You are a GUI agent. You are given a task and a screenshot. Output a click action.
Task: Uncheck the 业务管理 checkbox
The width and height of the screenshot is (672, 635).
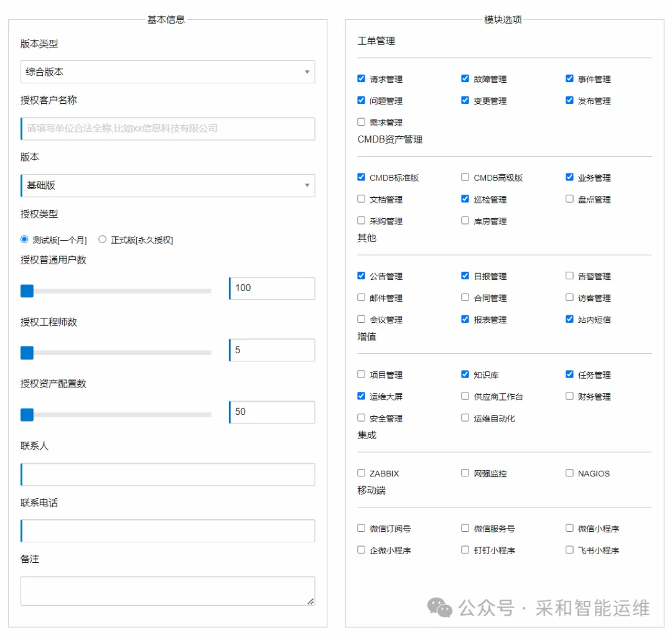[x=569, y=177]
